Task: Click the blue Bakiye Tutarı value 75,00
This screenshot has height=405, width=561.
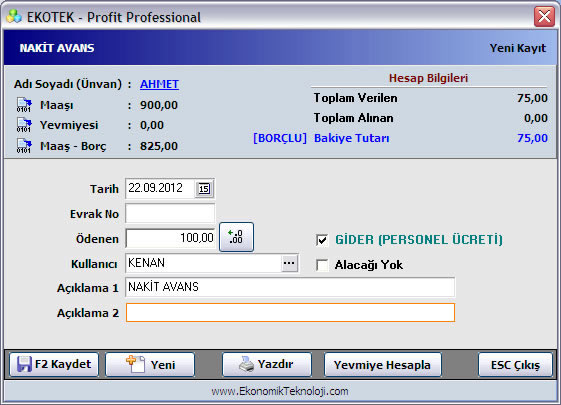Action: tap(532, 138)
